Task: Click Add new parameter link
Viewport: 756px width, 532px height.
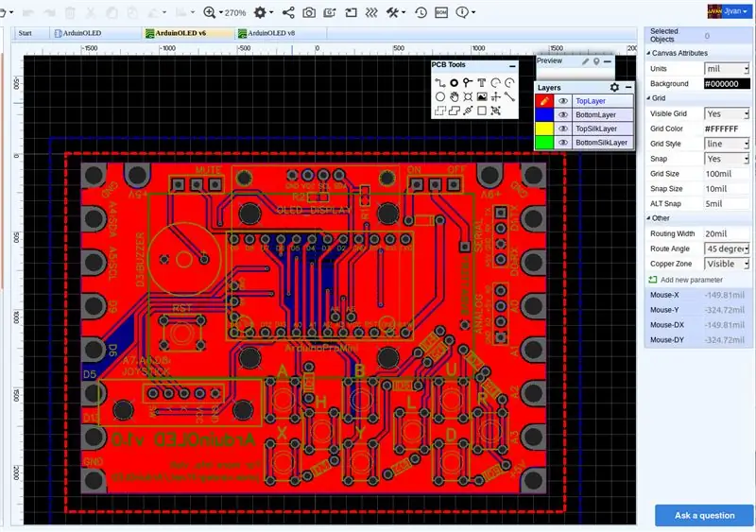Action: click(x=692, y=280)
